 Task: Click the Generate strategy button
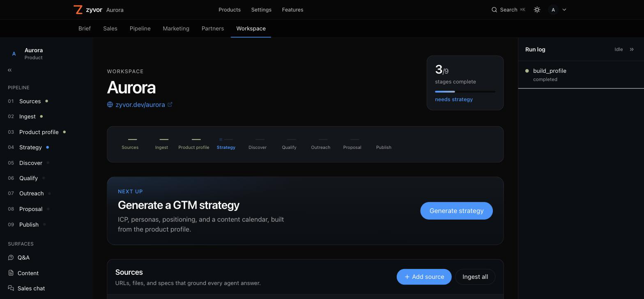pyautogui.click(x=456, y=211)
